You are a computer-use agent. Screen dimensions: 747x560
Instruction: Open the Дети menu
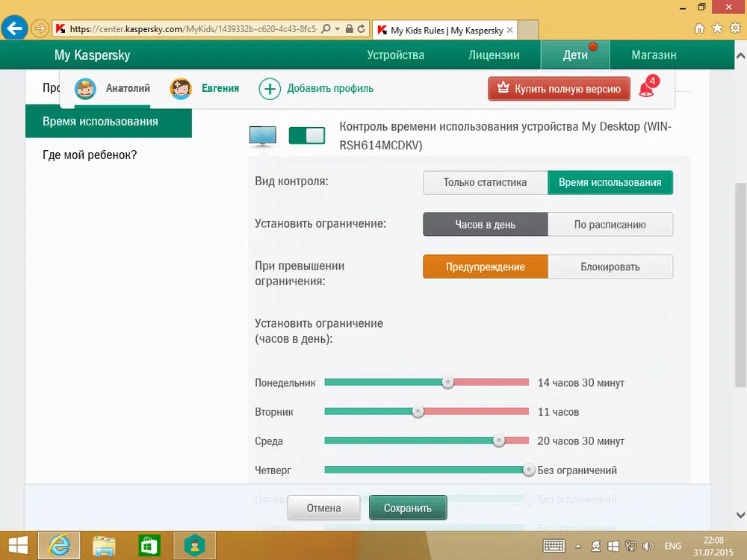(575, 55)
